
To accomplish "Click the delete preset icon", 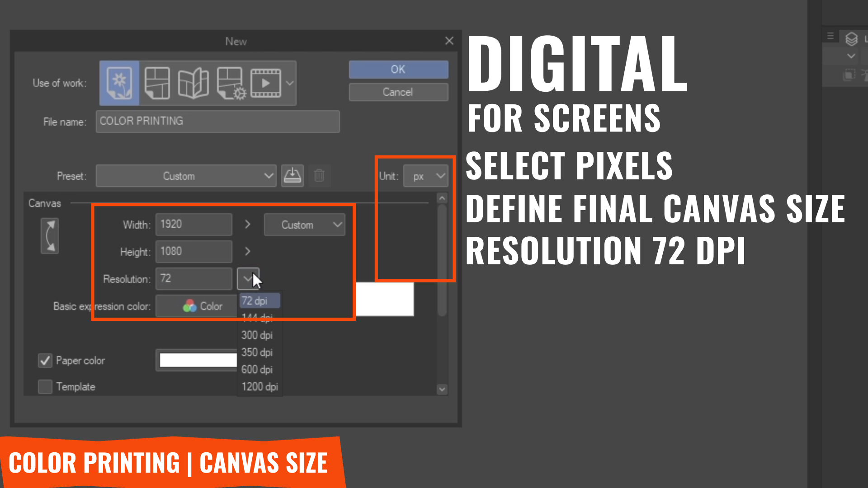I will pos(319,175).
